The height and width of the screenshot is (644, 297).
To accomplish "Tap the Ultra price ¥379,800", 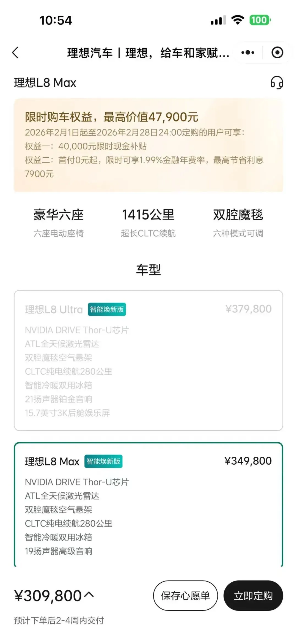I will pos(248,309).
